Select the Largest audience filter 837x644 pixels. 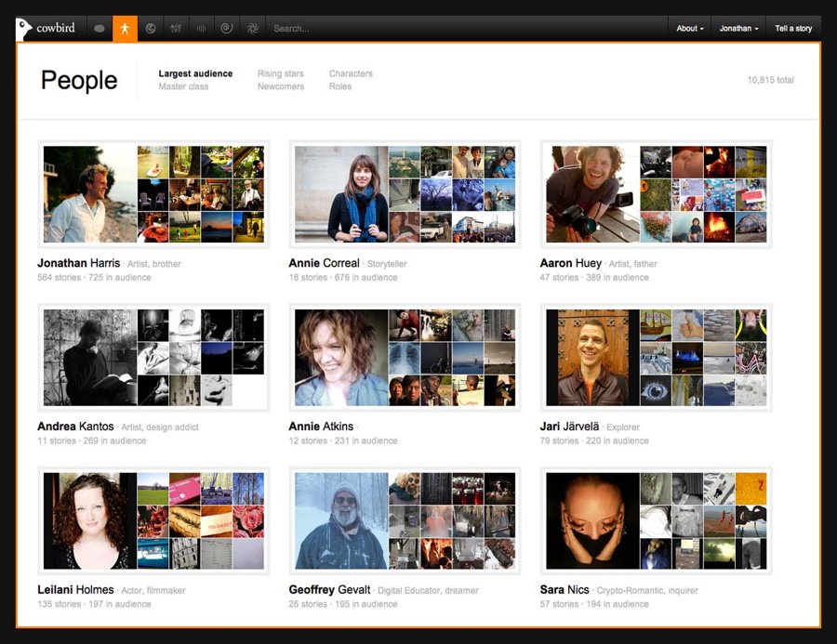pos(195,73)
